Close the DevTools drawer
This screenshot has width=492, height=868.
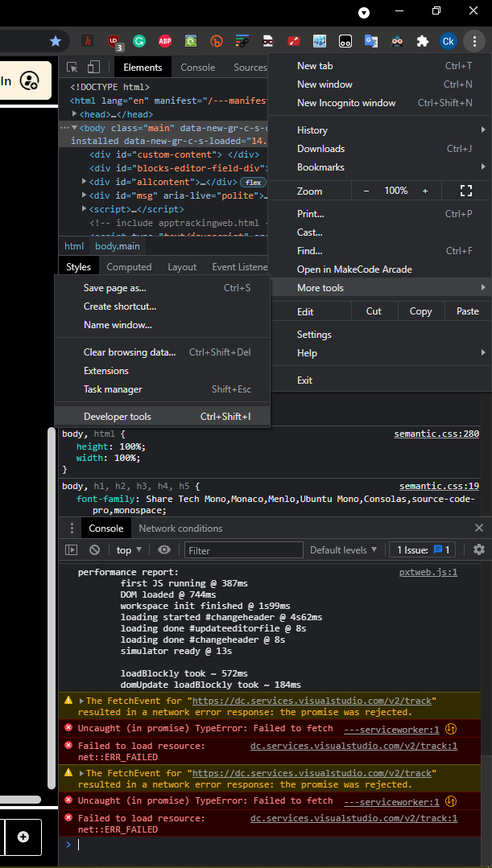pos(479,528)
